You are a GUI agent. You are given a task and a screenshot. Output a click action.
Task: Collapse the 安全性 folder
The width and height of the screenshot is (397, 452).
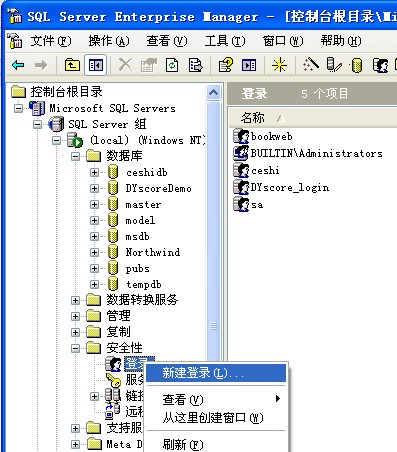click(76, 348)
